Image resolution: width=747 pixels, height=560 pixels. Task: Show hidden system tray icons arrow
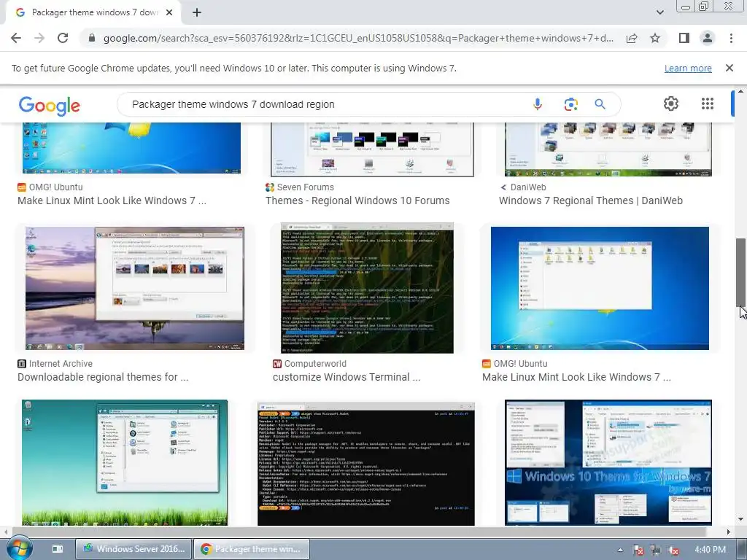[x=620, y=550]
